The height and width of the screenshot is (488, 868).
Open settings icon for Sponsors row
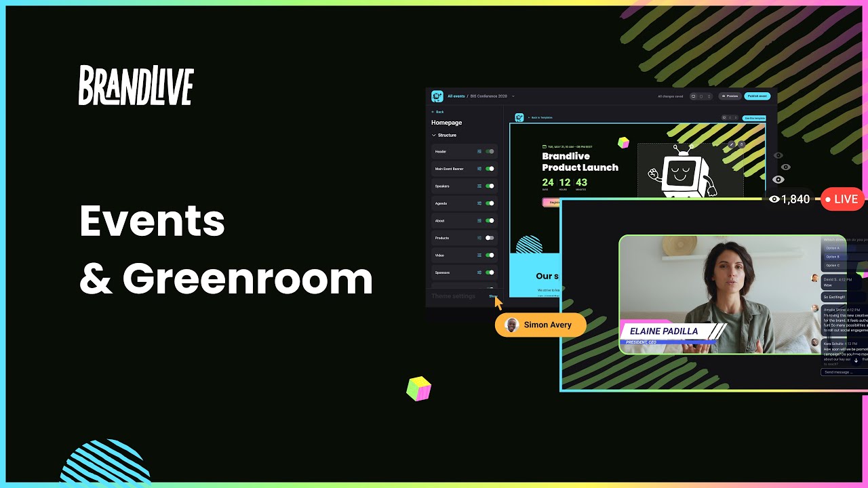pyautogui.click(x=479, y=272)
